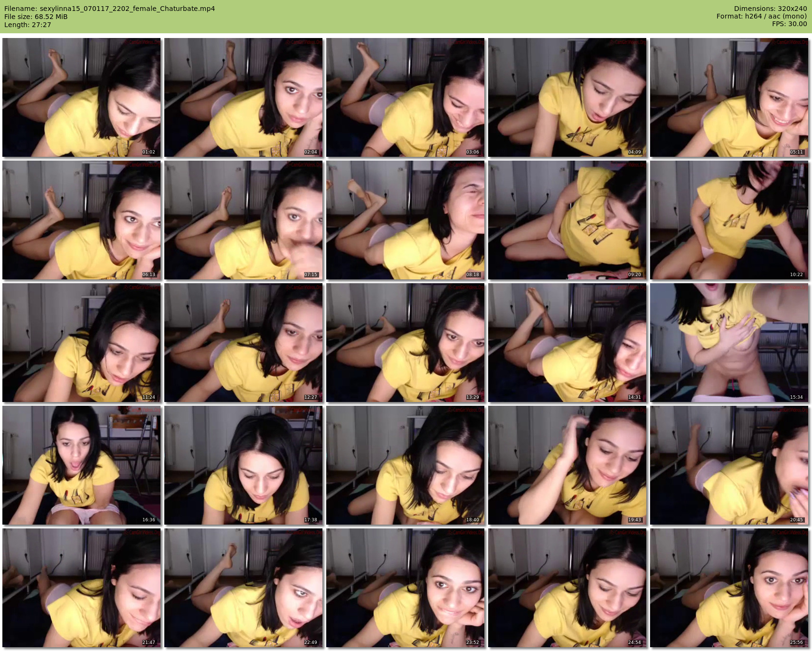Click the Filename line in the header
This screenshot has height=651, width=812.
(x=110, y=9)
